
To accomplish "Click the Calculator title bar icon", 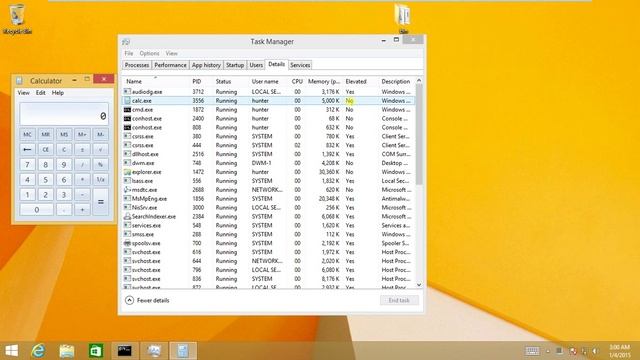I will 19,81.
